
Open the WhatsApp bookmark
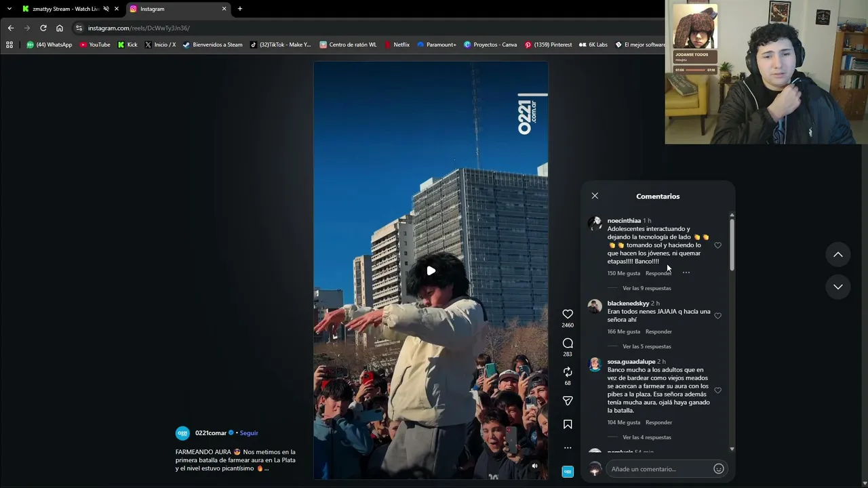point(49,45)
